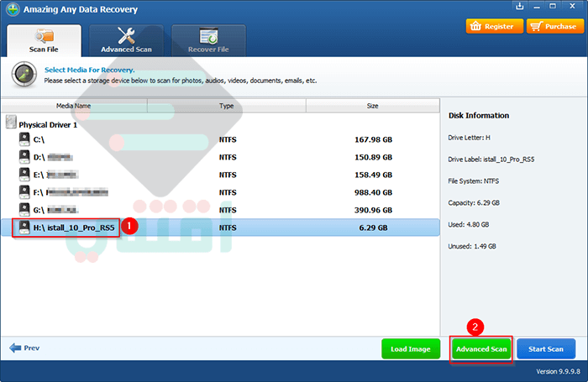Click the C:\ drive icon
Image resolution: width=588 pixels, height=382 pixels.
24,139
